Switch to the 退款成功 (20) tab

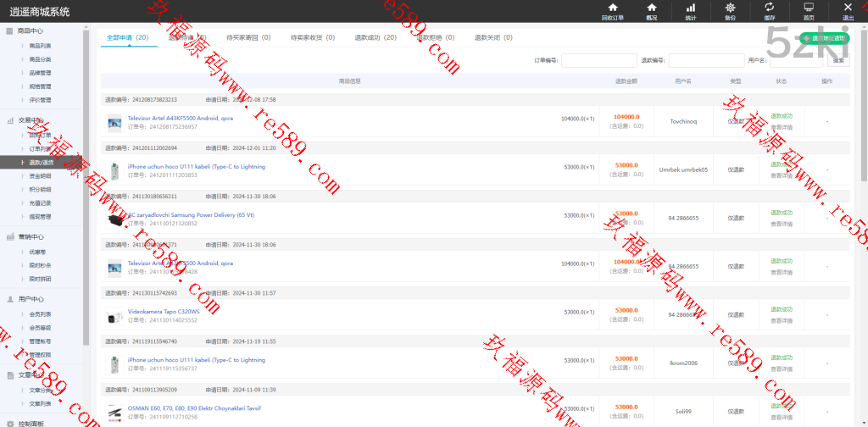click(375, 37)
